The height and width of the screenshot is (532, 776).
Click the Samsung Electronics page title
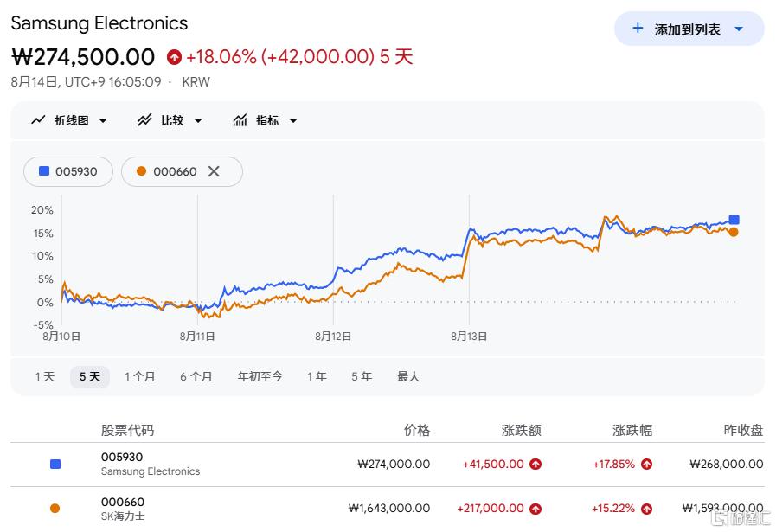99,23
